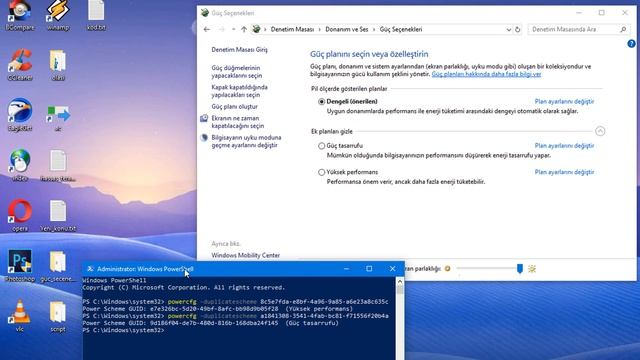640x360 pixels.
Task: Click the screen brightness slider handle
Action: click(520, 268)
